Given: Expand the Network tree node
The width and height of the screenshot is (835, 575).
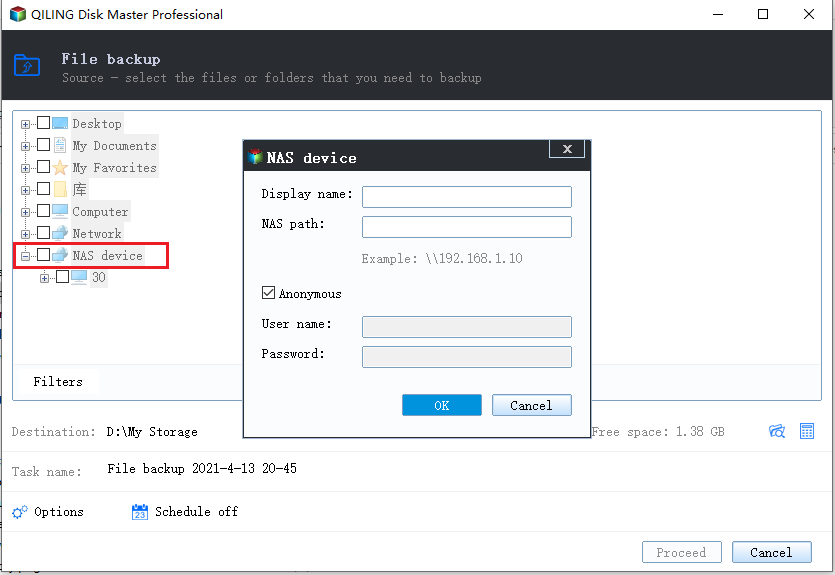Looking at the screenshot, I should (25, 234).
